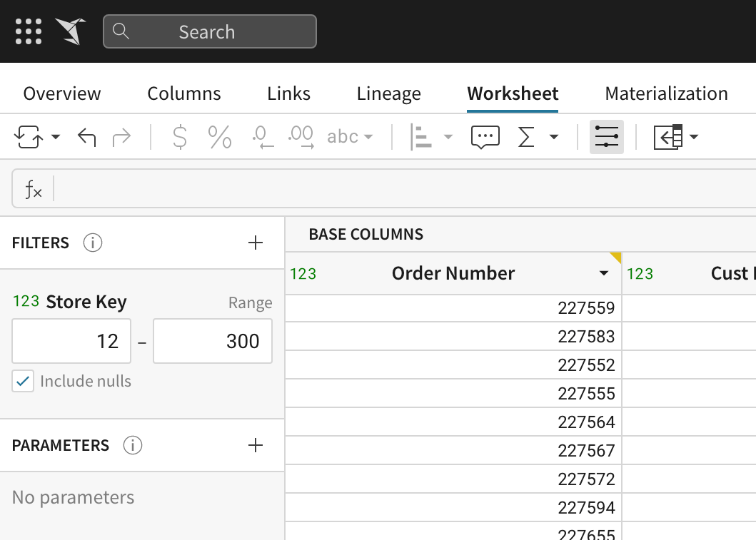Apply percent format
Screen dimensions: 756x540
[x=220, y=137]
